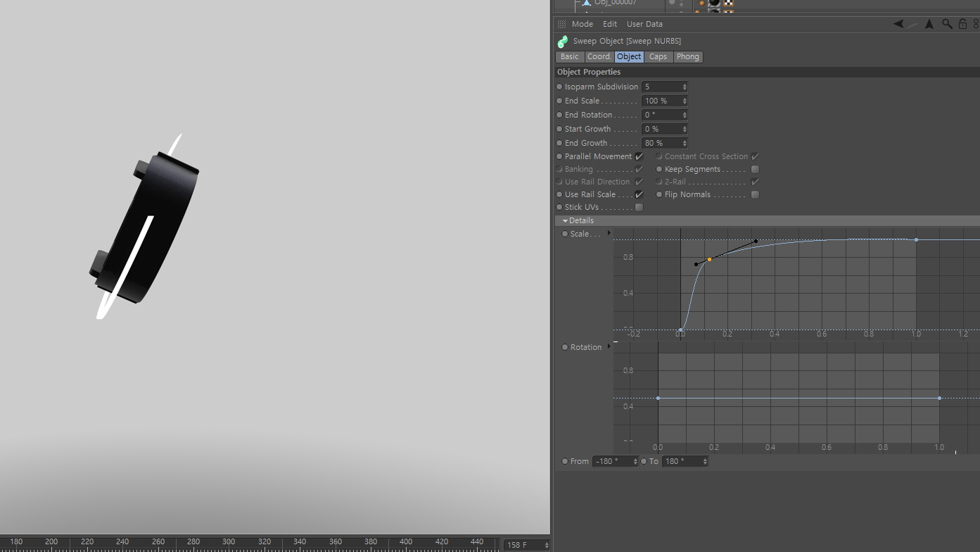Image resolution: width=980 pixels, height=552 pixels.
Task: Click the back arrow in Attribute Manager
Action: (x=898, y=24)
